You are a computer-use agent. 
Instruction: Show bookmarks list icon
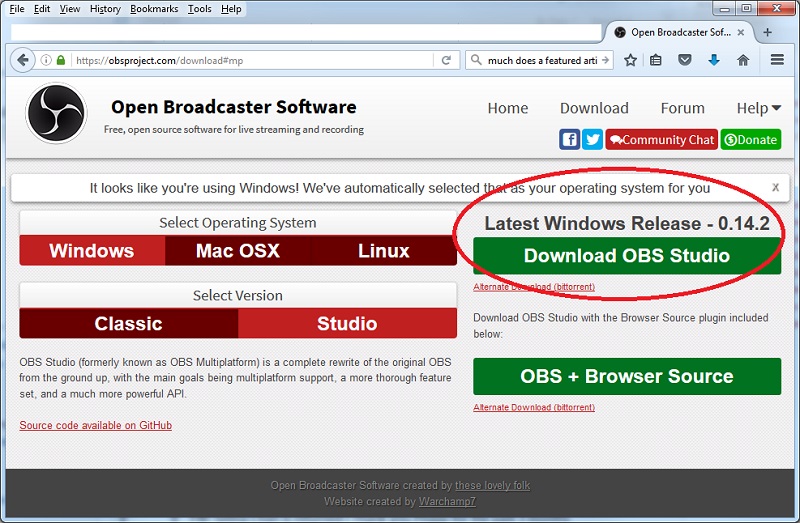(656, 60)
